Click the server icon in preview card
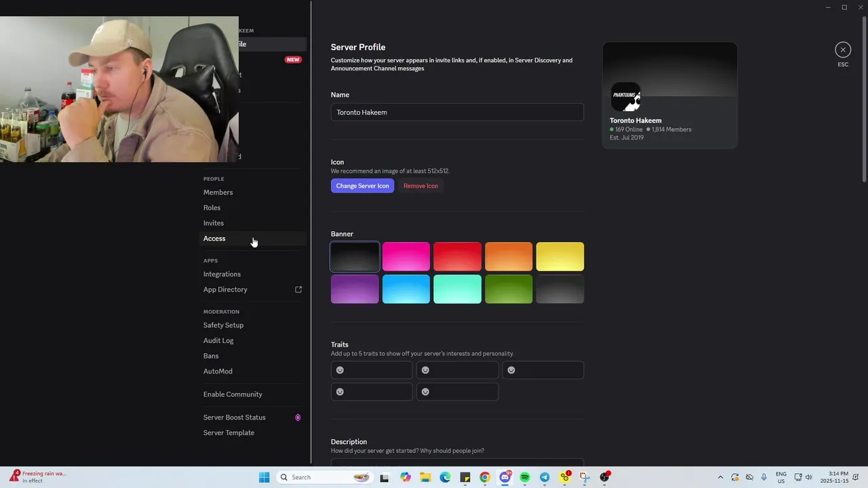 click(x=625, y=97)
